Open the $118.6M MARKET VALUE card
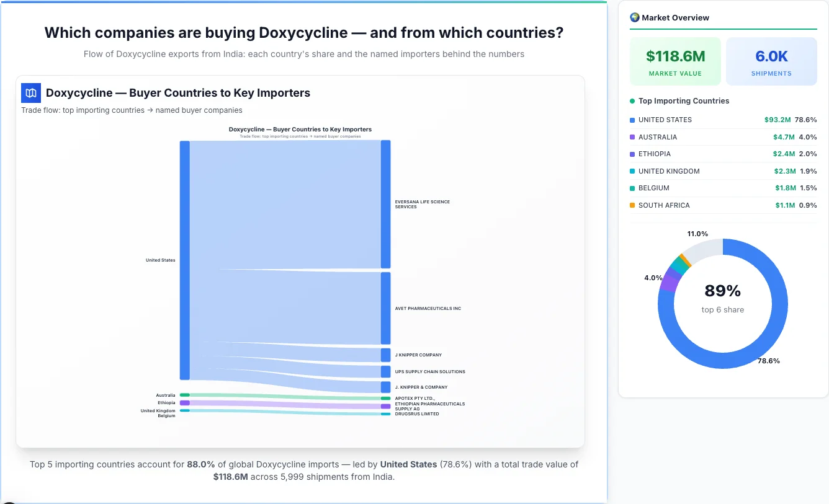This screenshot has width=829, height=504. point(675,61)
